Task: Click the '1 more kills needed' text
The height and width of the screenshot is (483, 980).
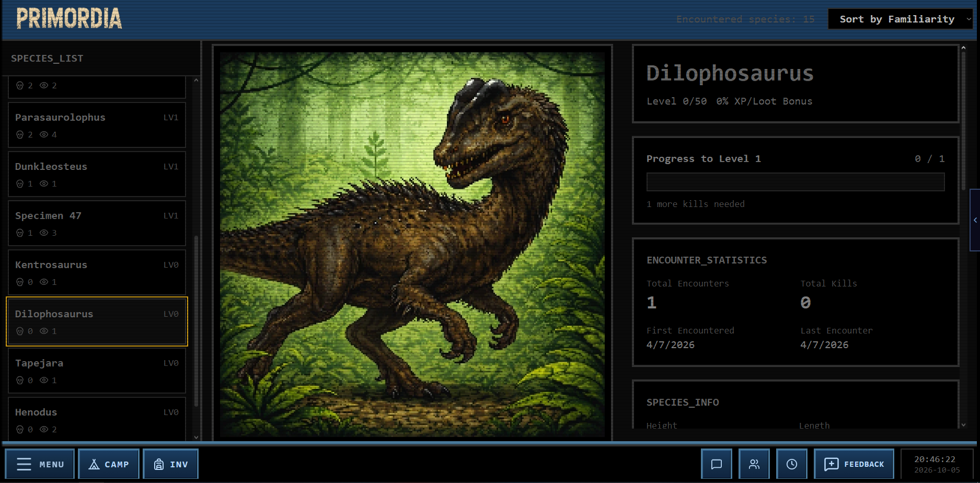Action: (x=696, y=204)
